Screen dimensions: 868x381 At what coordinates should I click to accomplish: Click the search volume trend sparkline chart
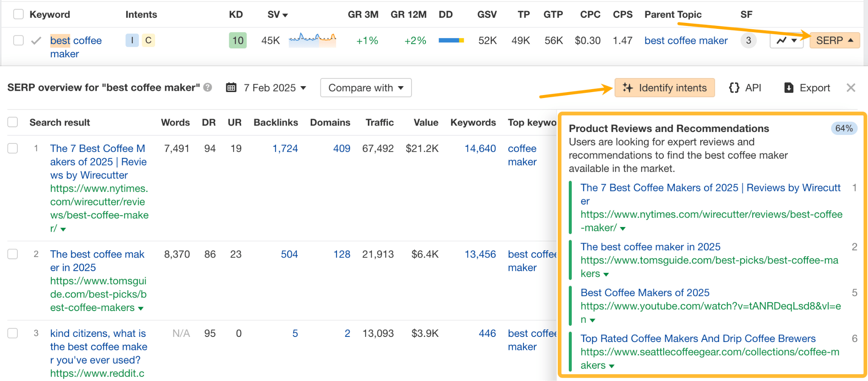click(312, 40)
